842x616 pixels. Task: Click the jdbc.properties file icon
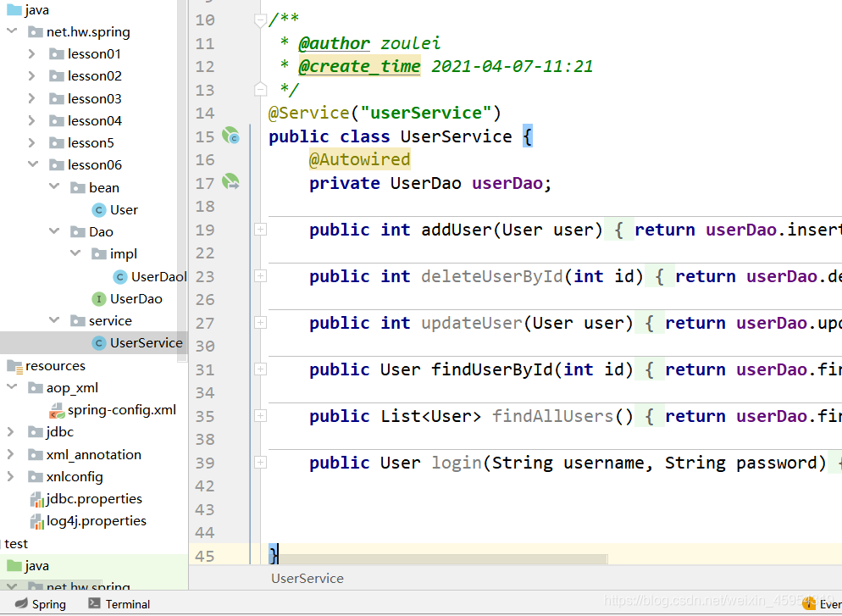(x=36, y=499)
